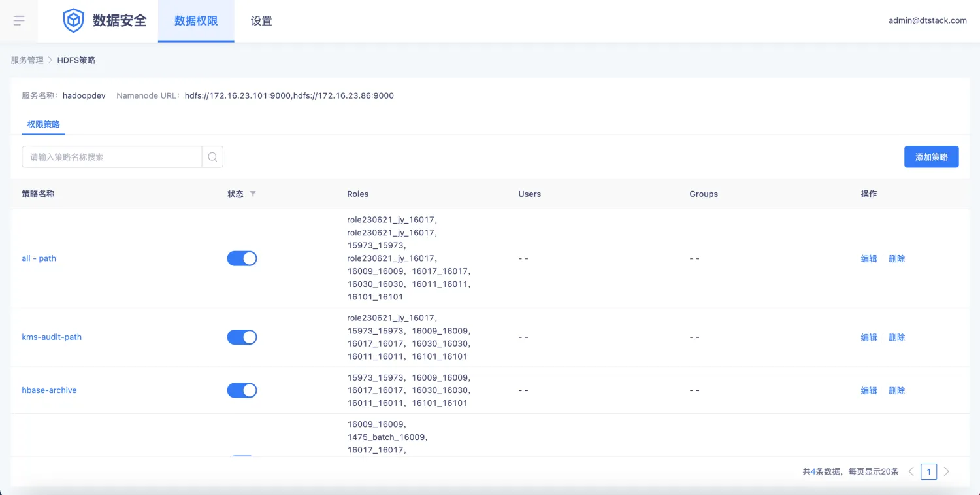Switch to the 设置 tab
This screenshot has width=980, height=495.
click(261, 21)
